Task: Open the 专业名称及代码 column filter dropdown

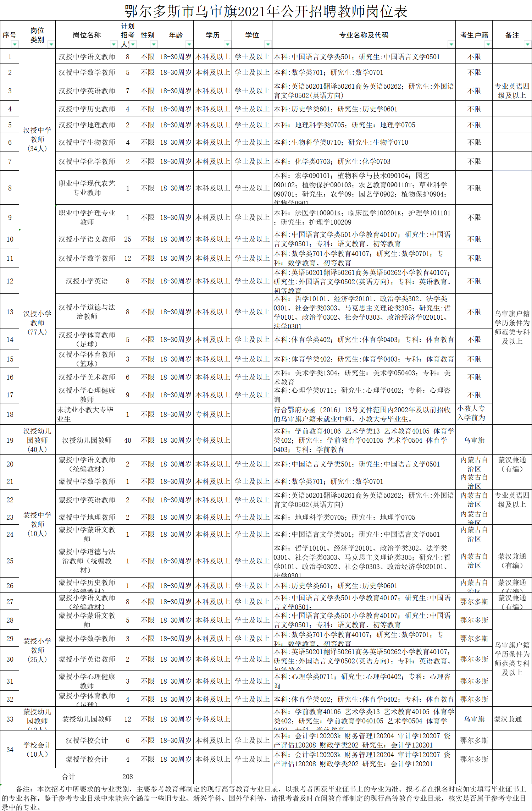Action: (451, 44)
